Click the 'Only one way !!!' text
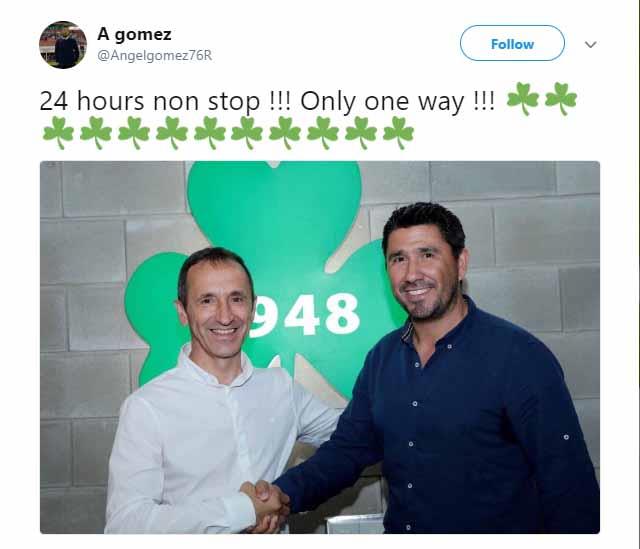The image size is (640, 549). coord(398,101)
